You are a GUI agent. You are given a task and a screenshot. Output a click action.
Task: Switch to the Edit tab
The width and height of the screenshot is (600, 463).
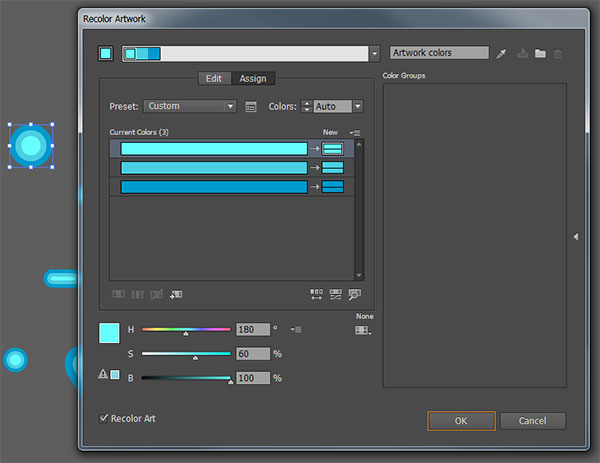pyautogui.click(x=214, y=78)
